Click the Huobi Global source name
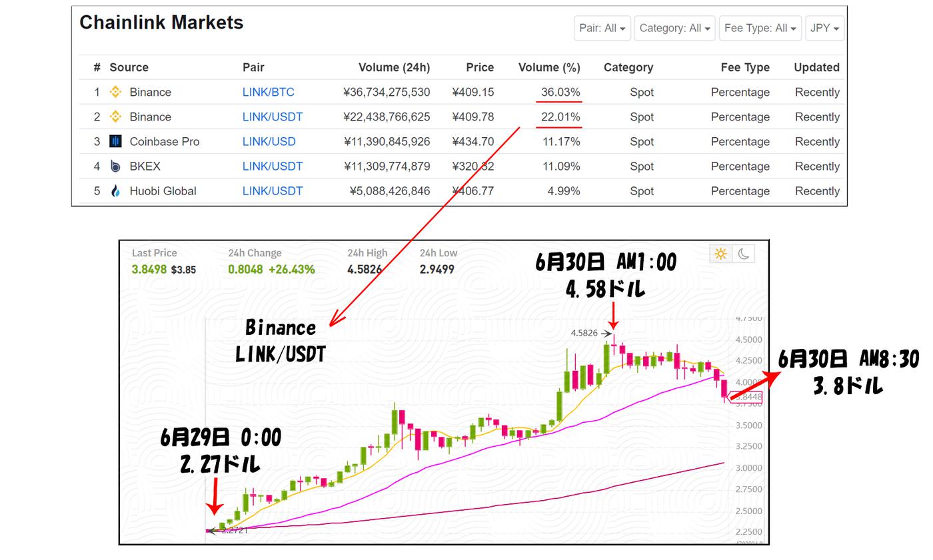The image size is (933, 560). [163, 191]
